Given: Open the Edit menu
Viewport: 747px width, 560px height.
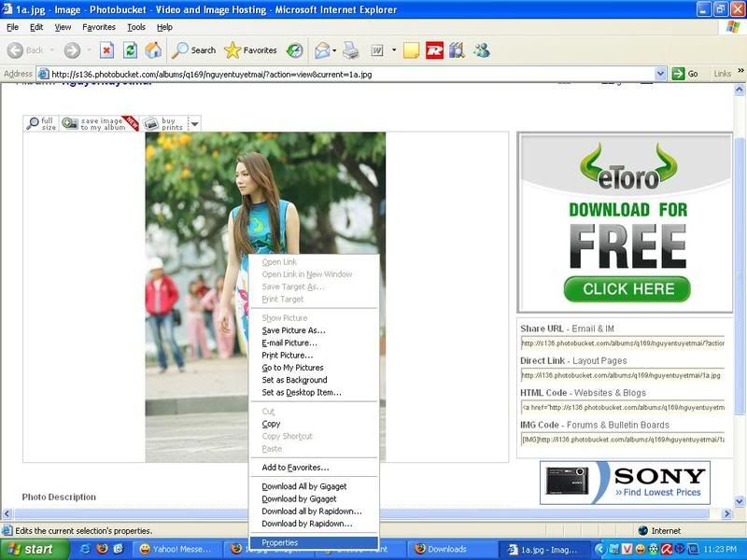Looking at the screenshot, I should (36, 27).
